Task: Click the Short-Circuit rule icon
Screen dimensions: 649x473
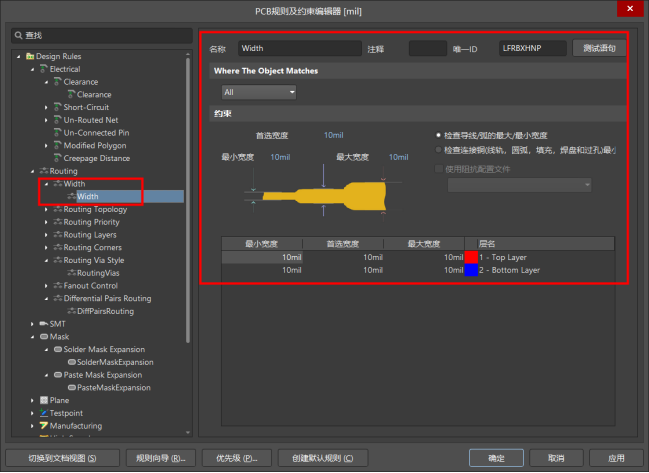Action: (58, 107)
